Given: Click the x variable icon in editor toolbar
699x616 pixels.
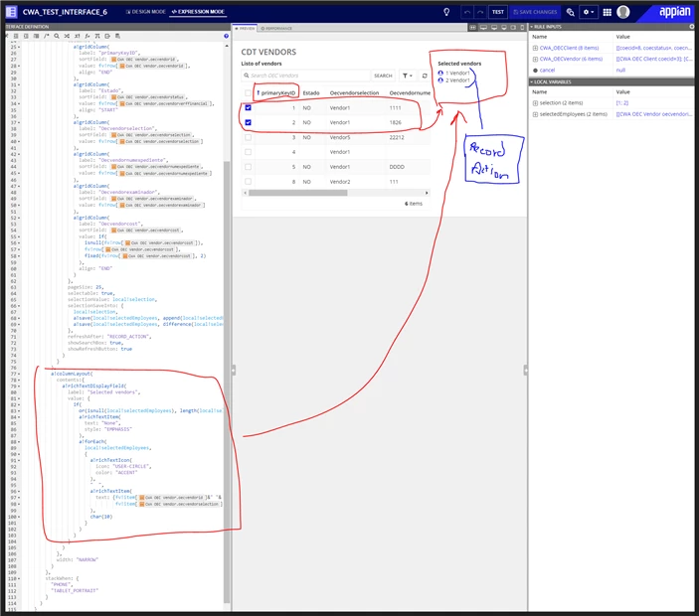Looking at the screenshot, I should [x=78, y=36].
